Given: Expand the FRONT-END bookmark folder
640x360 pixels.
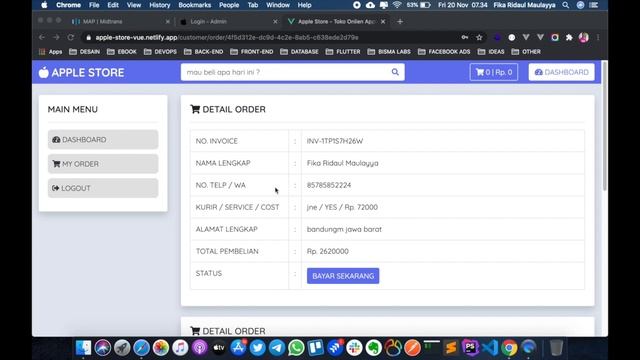Looking at the screenshot, I should tap(252, 52).
